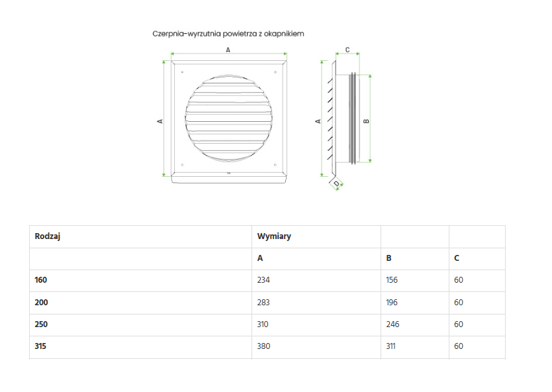This screenshot has height=392, width=552.
Task: Select the 'Wymiary' table header cell
Action: click(274, 236)
